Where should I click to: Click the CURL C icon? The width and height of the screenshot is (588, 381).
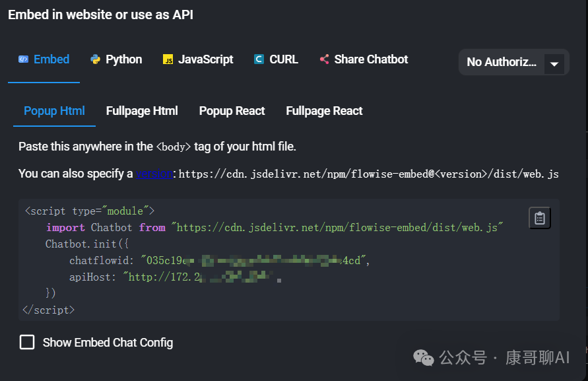[259, 59]
